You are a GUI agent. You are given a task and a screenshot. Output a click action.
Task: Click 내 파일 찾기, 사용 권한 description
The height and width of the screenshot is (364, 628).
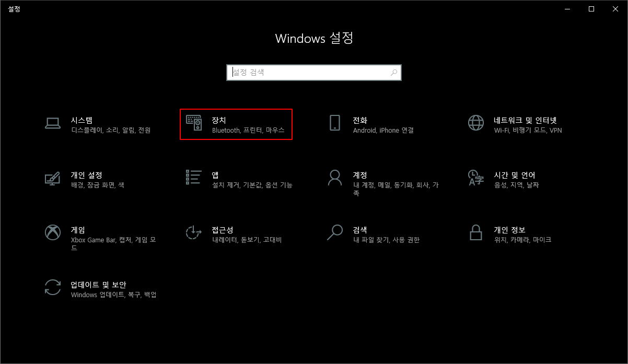pyautogui.click(x=386, y=240)
